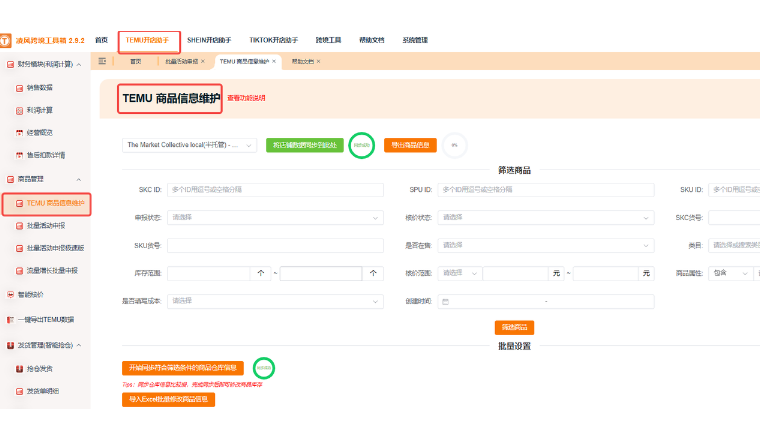Open the red 查看功能说明 link
760x440 pixels.
point(246,98)
